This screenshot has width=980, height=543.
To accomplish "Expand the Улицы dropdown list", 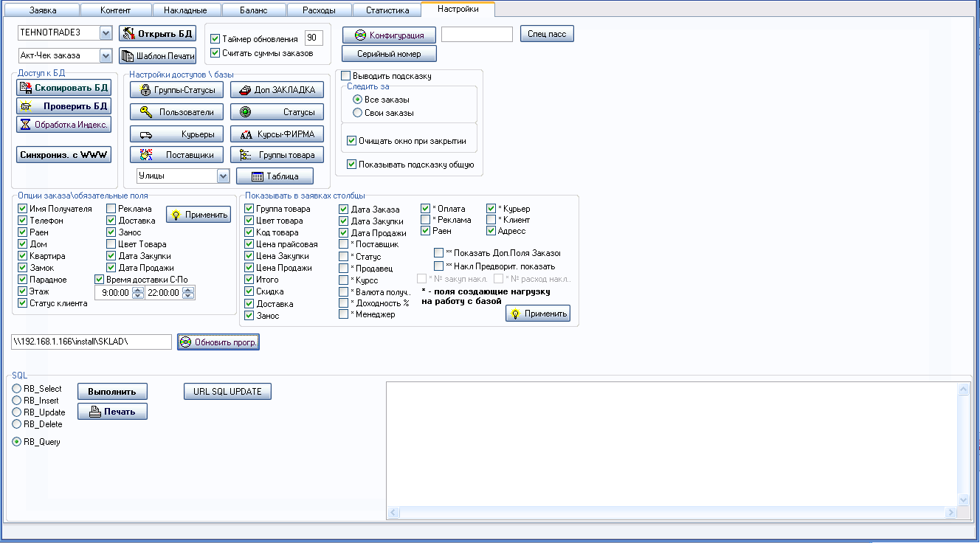I will tap(223, 176).
